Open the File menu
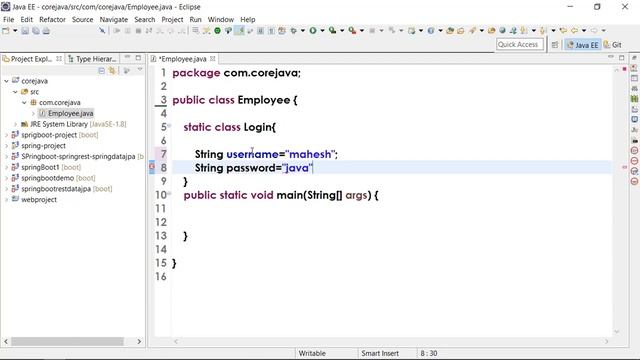The width and height of the screenshot is (640, 360). [8, 20]
